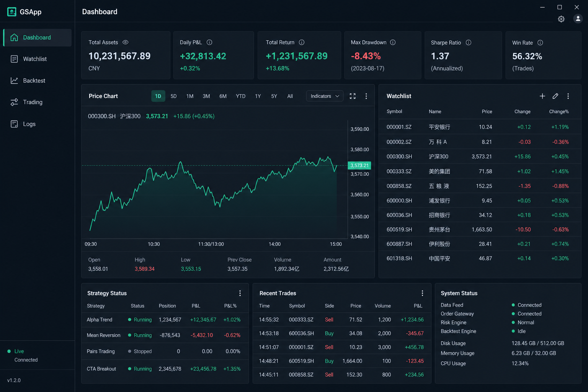The height and width of the screenshot is (392, 588).
Task: Select the Mean Reversion strategy row
Action: tap(165, 335)
